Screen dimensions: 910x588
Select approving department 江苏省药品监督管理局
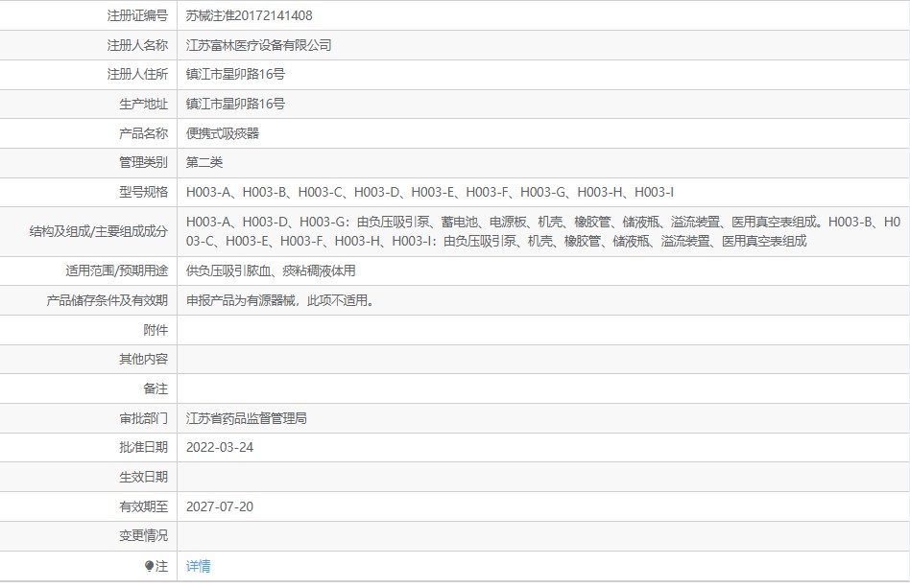coord(247,418)
